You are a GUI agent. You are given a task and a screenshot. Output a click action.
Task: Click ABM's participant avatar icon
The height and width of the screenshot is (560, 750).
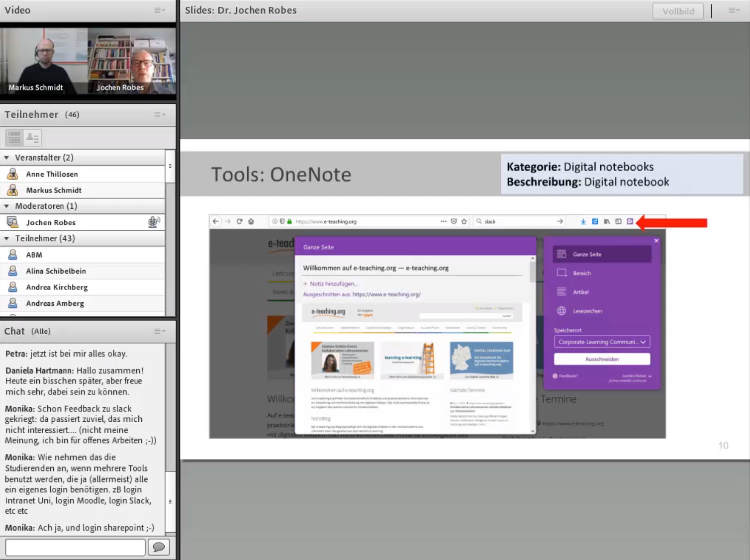pos(12,255)
